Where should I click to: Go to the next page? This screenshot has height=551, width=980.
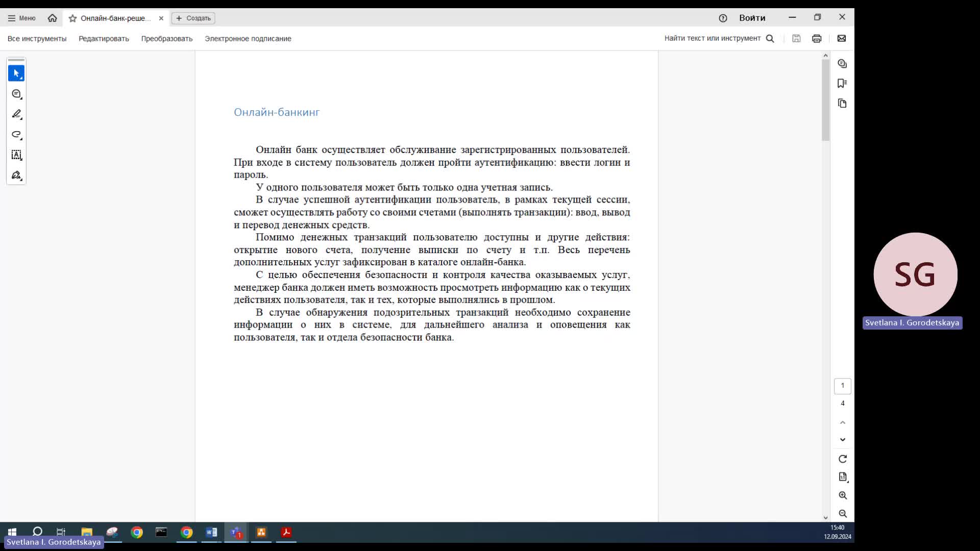[843, 439]
